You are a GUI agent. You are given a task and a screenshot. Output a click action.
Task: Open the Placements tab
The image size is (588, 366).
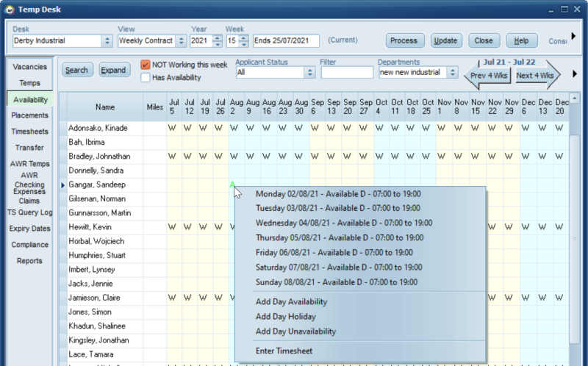click(29, 115)
